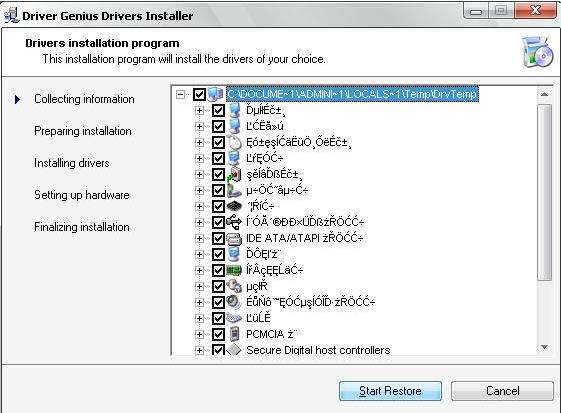Click the driver list scrollbar down arrow

(x=545, y=347)
